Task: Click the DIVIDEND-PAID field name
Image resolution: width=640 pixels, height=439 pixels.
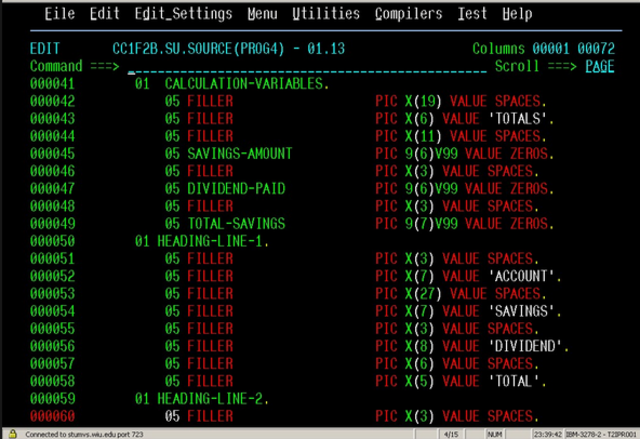Action: click(x=236, y=189)
